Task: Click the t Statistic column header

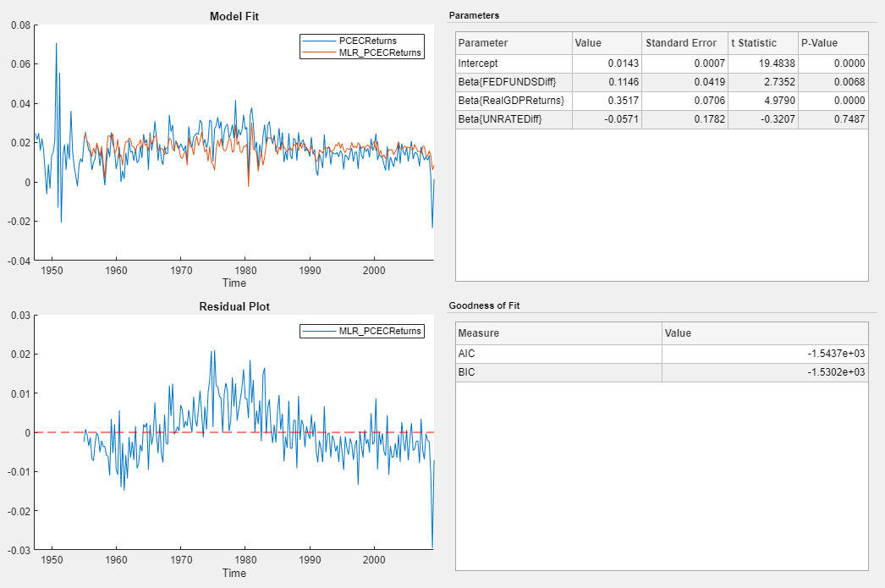Action: 763,43
